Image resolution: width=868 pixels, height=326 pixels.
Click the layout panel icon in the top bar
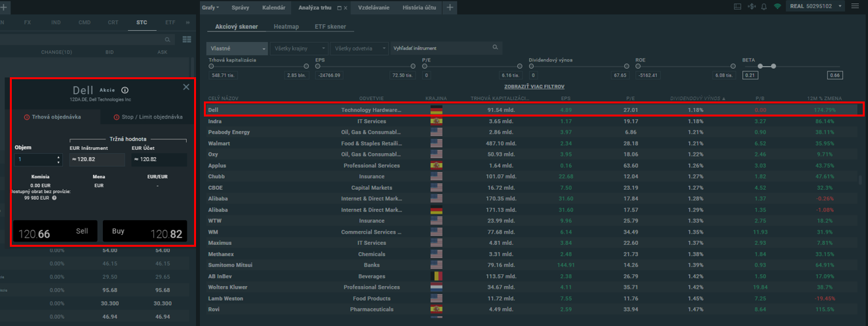point(738,7)
